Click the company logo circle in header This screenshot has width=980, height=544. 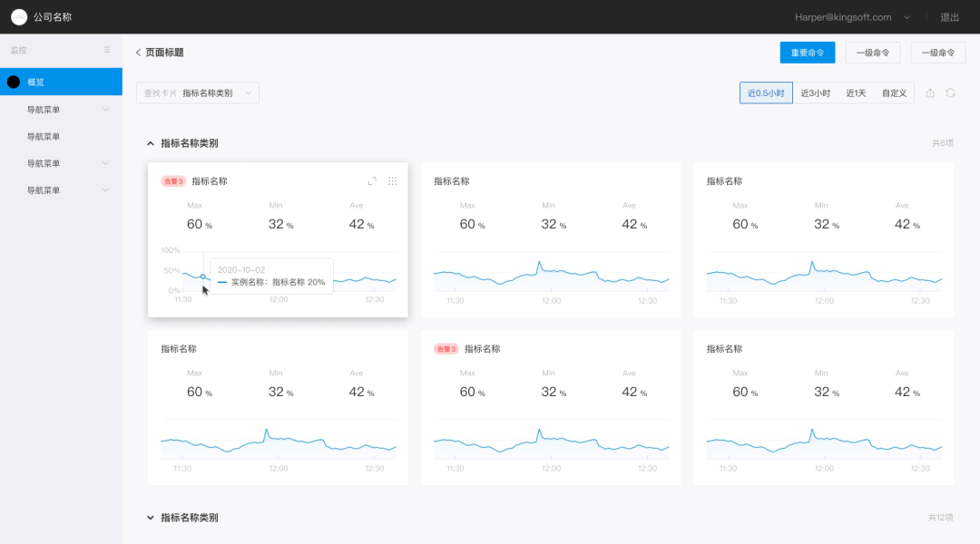[x=19, y=17]
